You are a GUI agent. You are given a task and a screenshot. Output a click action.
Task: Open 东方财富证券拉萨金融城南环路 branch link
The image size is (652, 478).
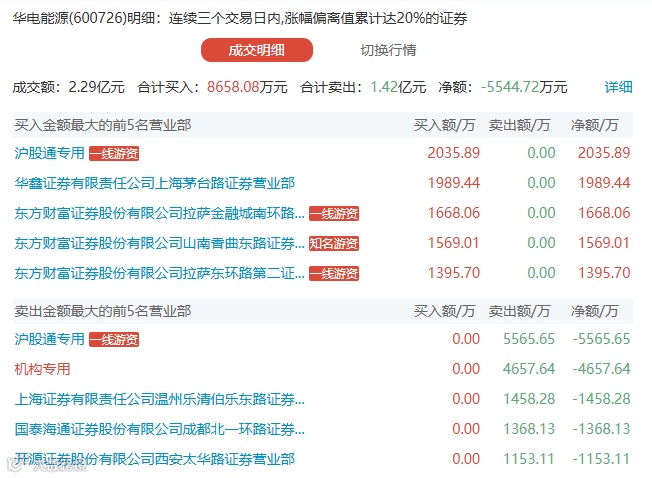160,213
